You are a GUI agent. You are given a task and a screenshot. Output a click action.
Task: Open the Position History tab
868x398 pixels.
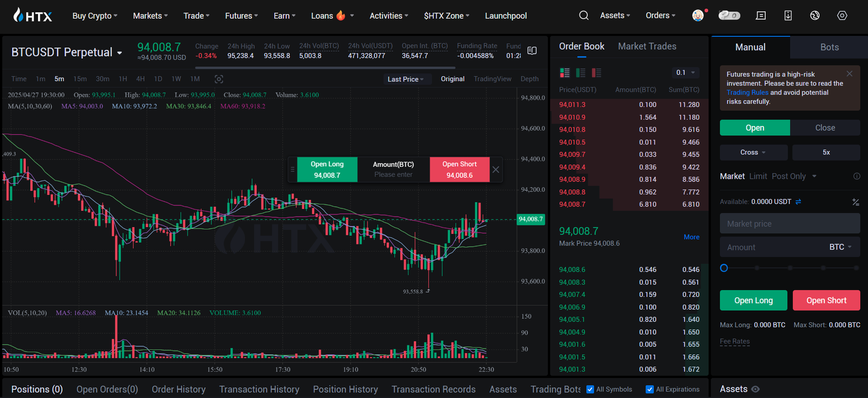tap(346, 389)
